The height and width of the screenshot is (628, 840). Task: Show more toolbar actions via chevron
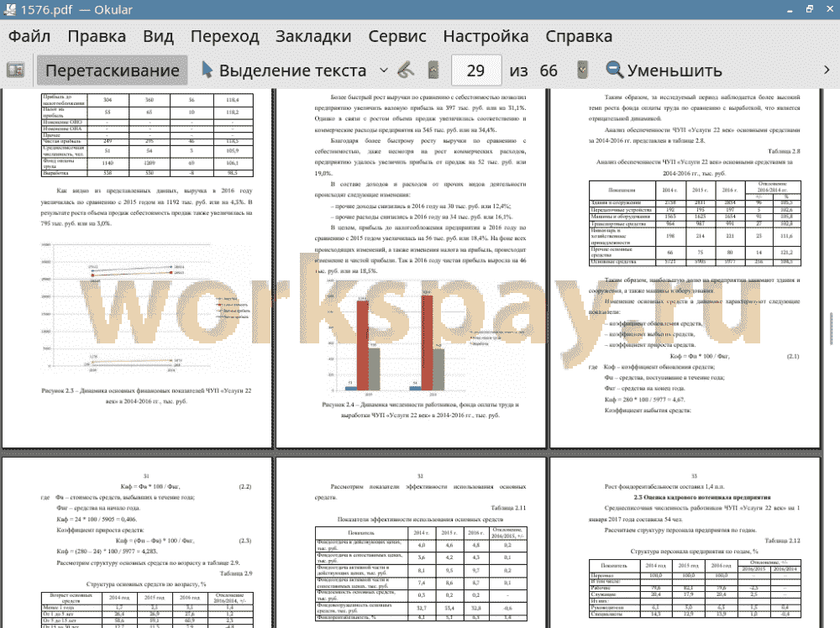[827, 71]
